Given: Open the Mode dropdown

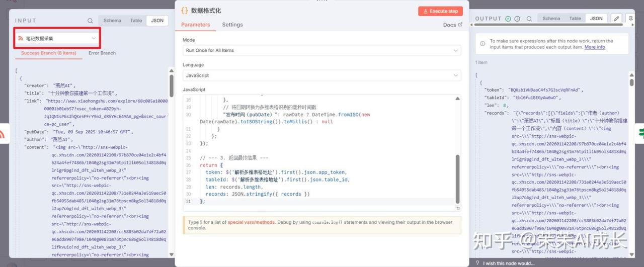Looking at the screenshot, I should [321, 50].
